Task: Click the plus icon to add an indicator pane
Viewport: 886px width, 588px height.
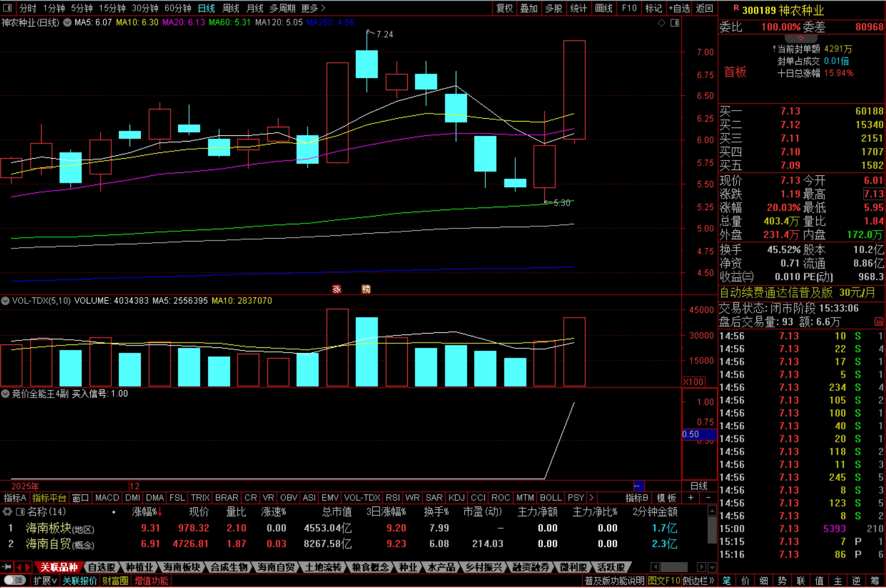Action: click(x=691, y=498)
